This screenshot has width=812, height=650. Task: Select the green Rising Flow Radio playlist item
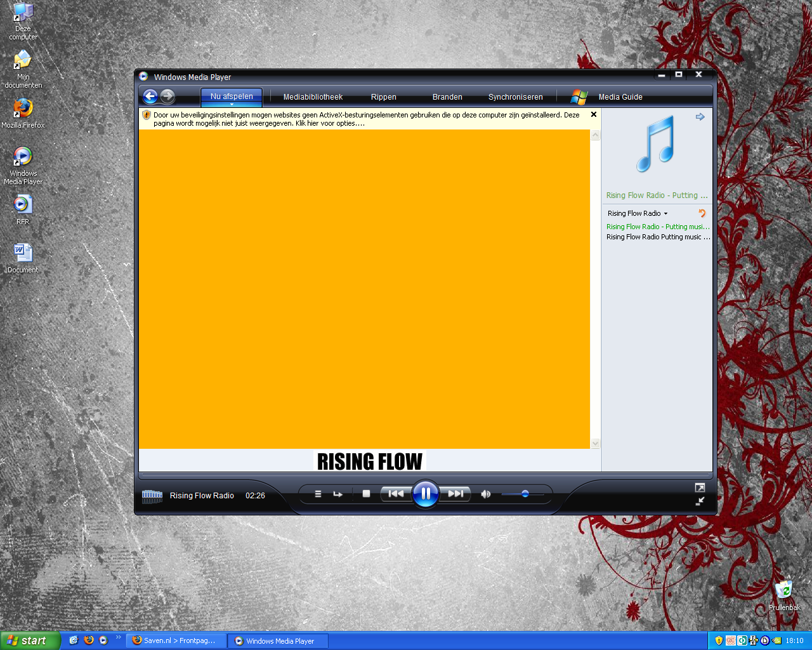tap(658, 227)
